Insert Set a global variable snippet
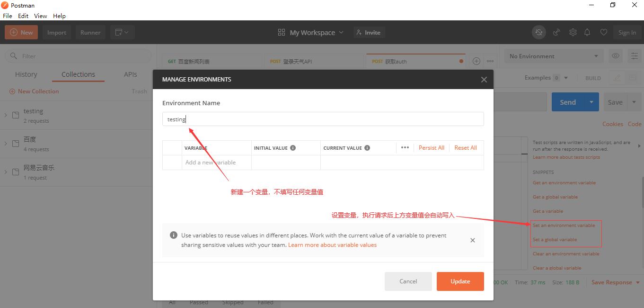The image size is (644, 308). pyautogui.click(x=555, y=240)
